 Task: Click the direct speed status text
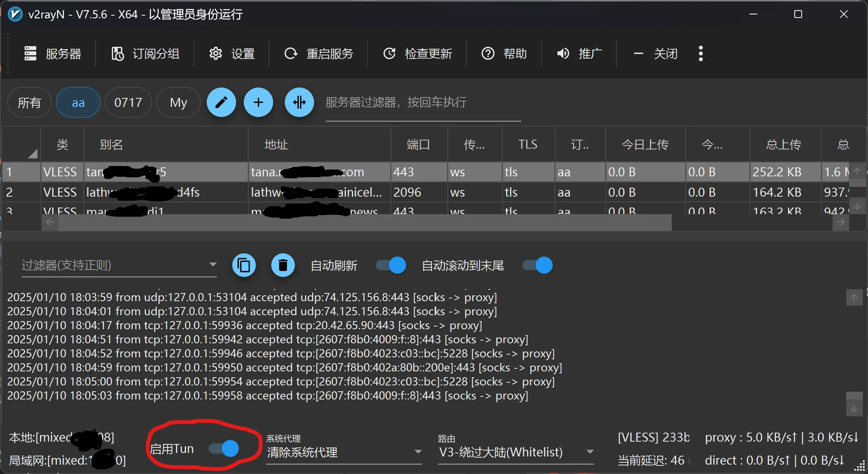point(775,460)
